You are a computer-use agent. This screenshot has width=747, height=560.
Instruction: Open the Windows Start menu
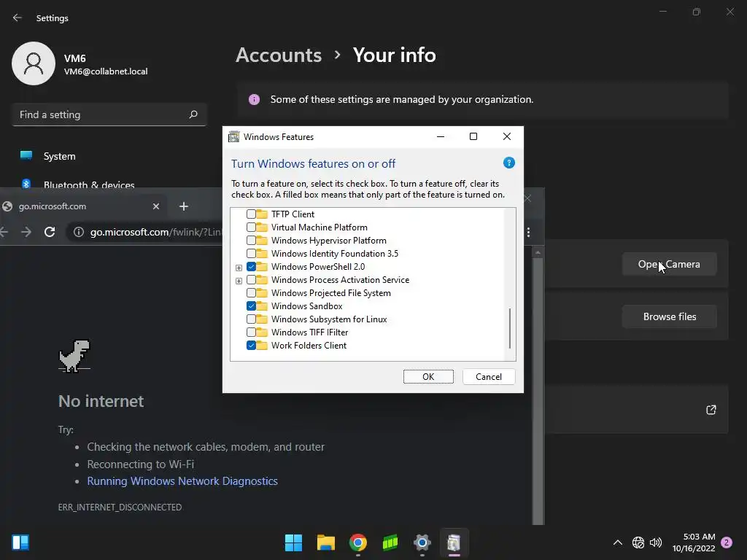pyautogui.click(x=293, y=542)
